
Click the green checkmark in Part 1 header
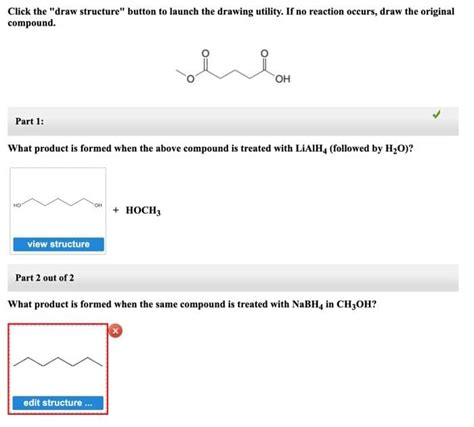pos(436,114)
